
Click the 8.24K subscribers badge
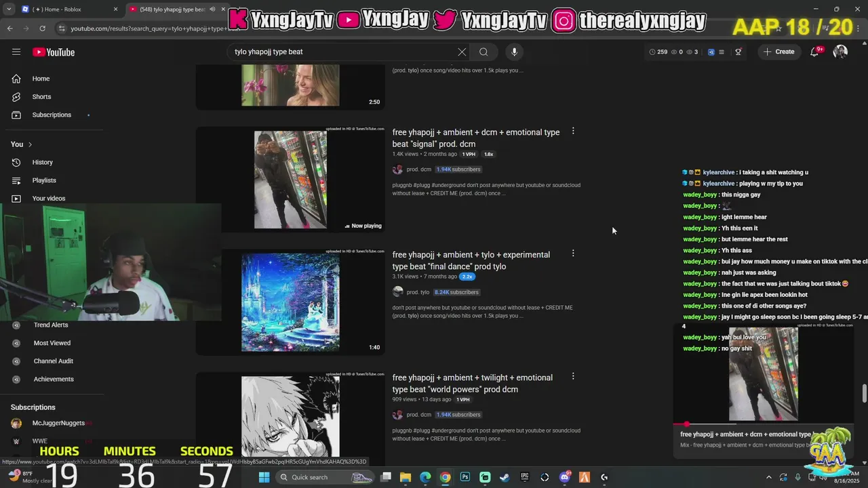click(x=456, y=292)
